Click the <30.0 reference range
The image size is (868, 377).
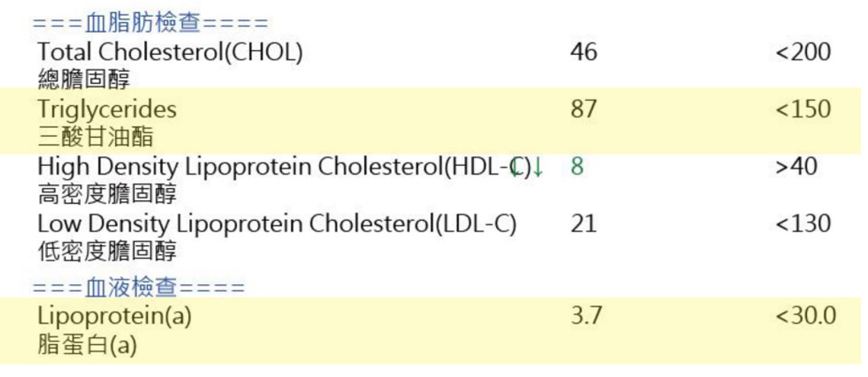806,316
